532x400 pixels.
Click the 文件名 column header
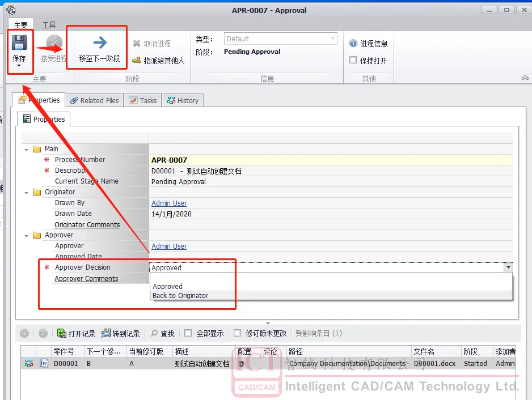tap(436, 351)
